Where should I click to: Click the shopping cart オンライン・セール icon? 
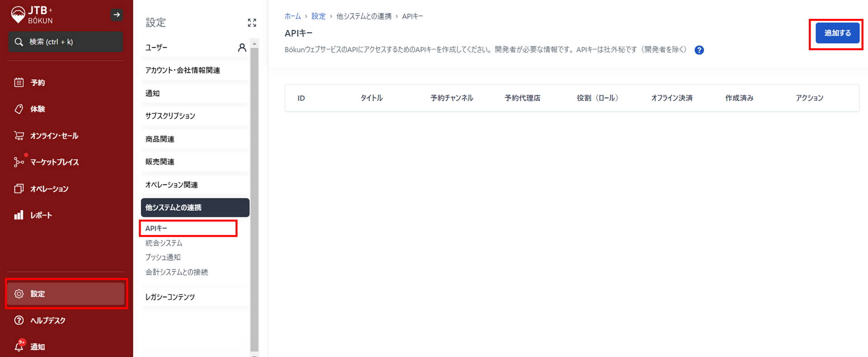pos(19,136)
